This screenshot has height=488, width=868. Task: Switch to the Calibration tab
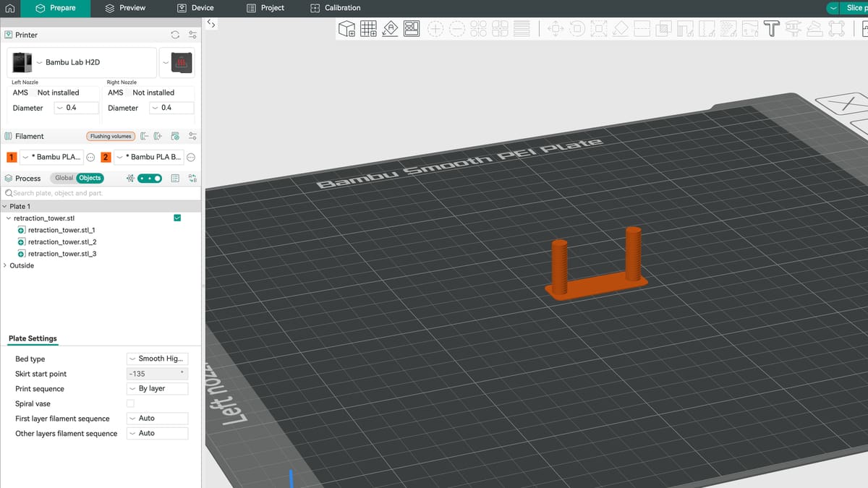point(336,8)
